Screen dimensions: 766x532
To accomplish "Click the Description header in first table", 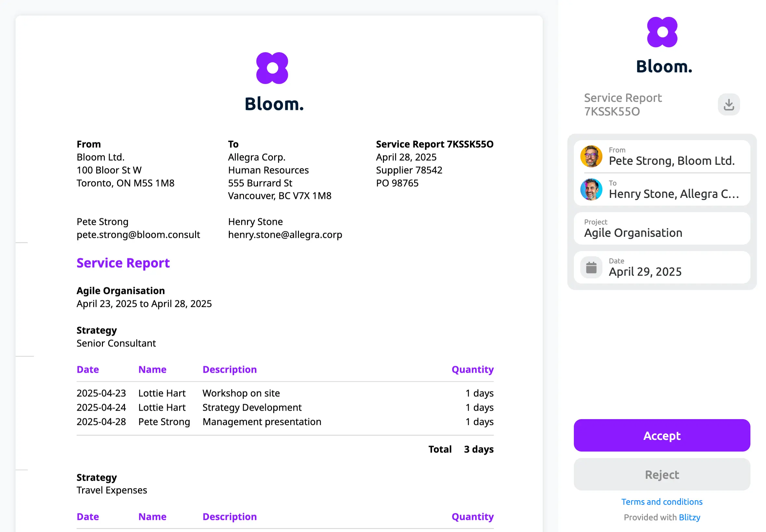I will (229, 369).
